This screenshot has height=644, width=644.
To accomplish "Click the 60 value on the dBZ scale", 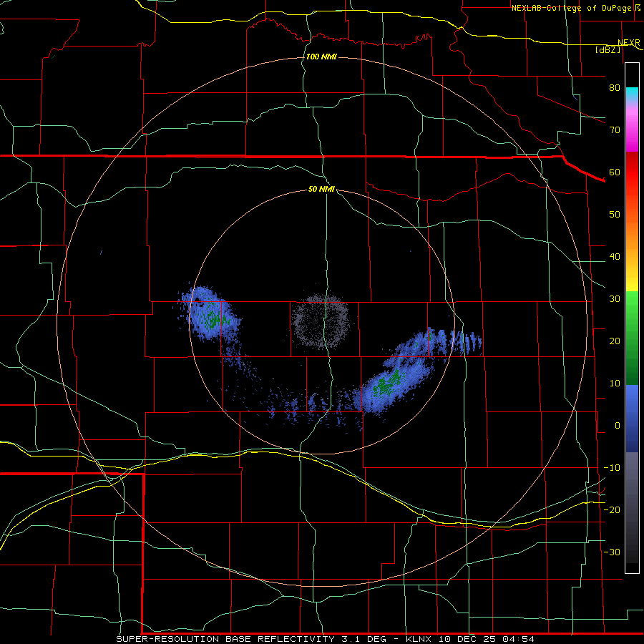I will pyautogui.click(x=615, y=172).
